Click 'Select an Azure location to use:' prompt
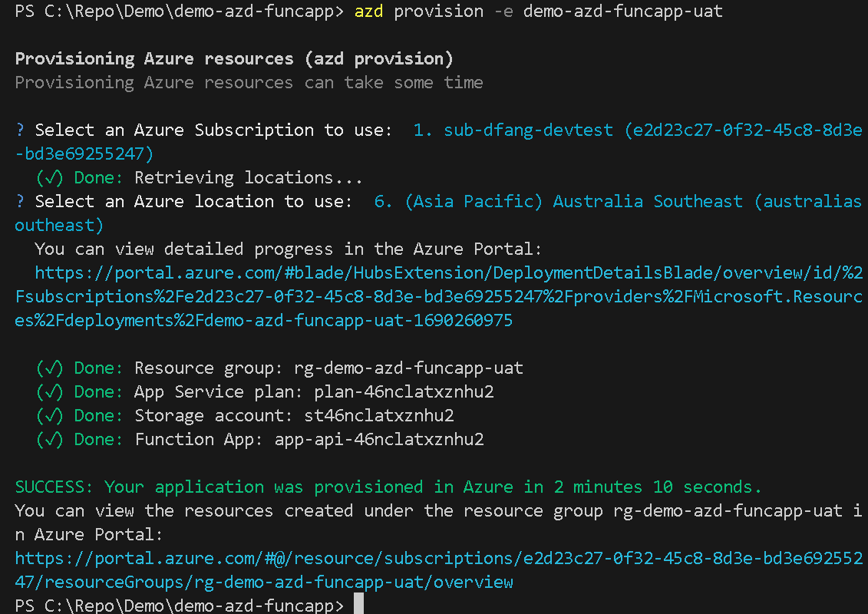Viewport: 868px width, 614px height. pos(193,202)
